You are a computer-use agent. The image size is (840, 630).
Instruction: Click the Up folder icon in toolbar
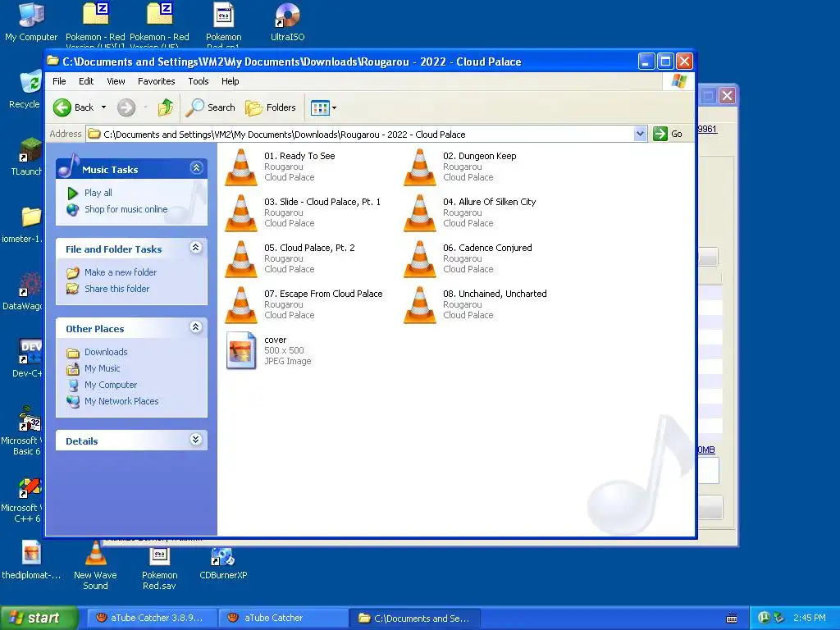166,107
